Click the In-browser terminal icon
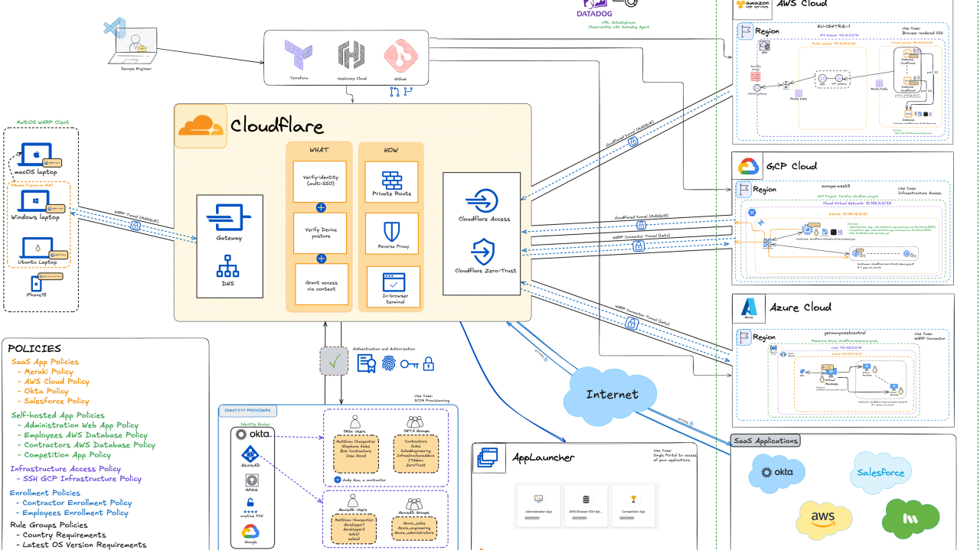The width and height of the screenshot is (980, 550). tap(393, 282)
